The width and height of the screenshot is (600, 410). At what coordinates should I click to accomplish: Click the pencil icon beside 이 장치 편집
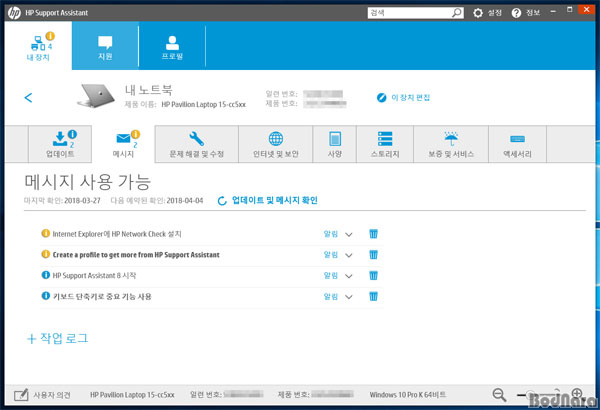382,98
